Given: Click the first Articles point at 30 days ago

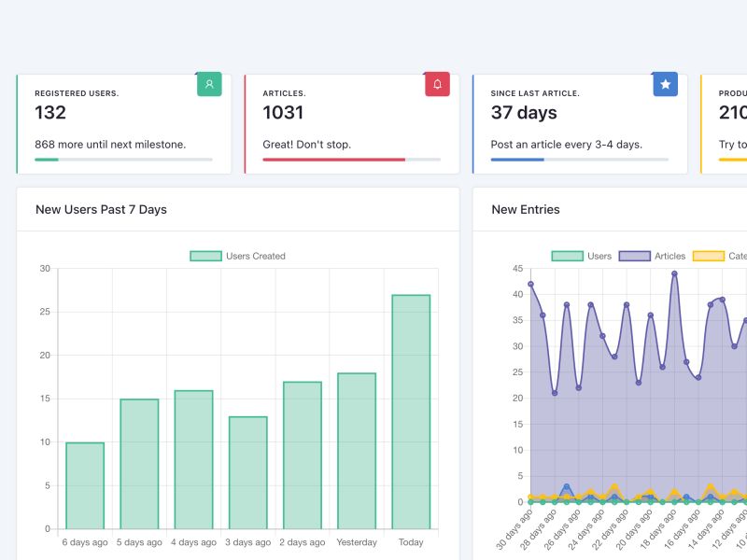Looking at the screenshot, I should [x=530, y=284].
